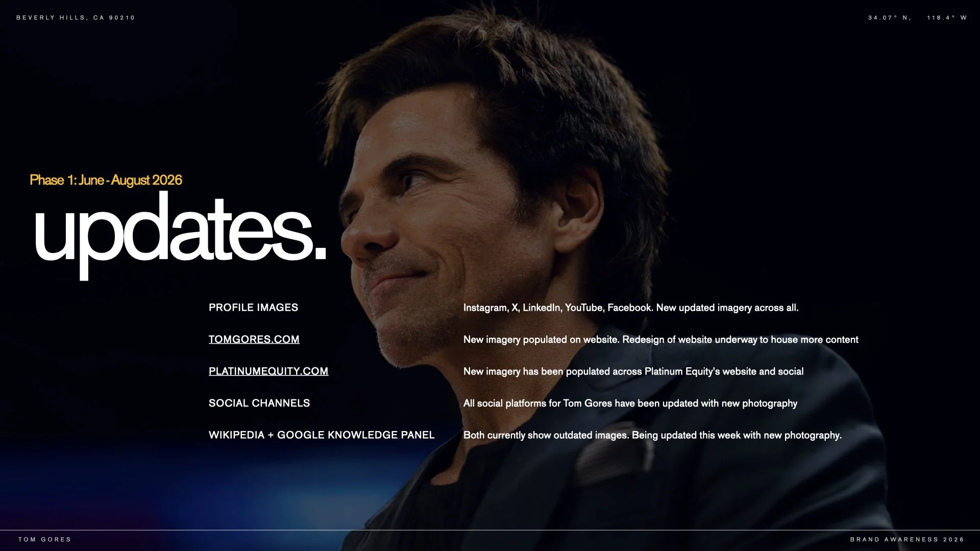Viewport: 980px width, 551px height.
Task: Click the 'All social platforms for Tom Gores' line
Action: click(x=630, y=404)
